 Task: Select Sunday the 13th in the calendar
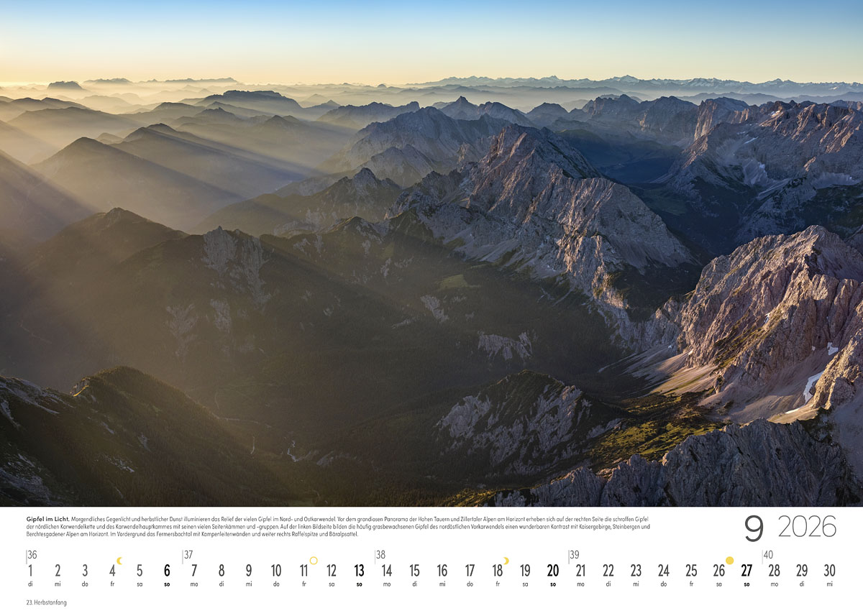point(359,571)
